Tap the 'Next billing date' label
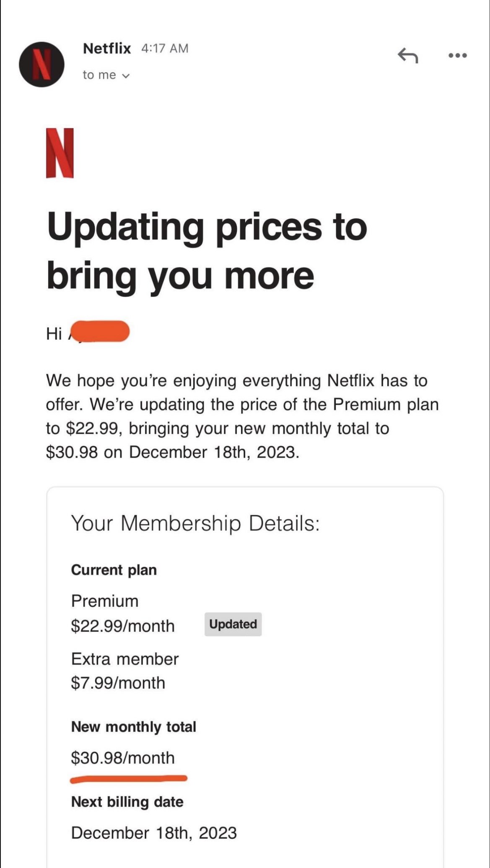490x868 pixels. click(127, 802)
